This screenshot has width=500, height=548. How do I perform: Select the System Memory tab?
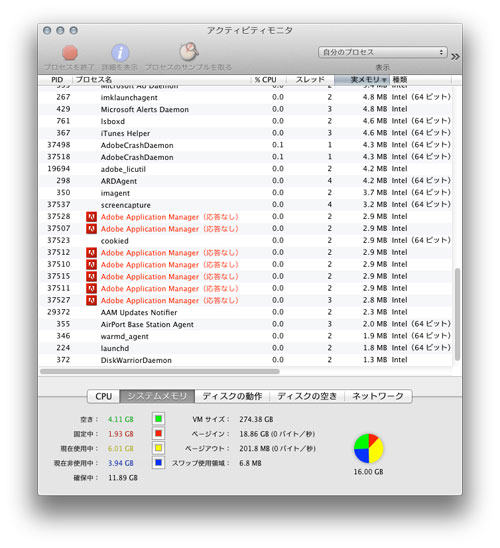(157, 396)
